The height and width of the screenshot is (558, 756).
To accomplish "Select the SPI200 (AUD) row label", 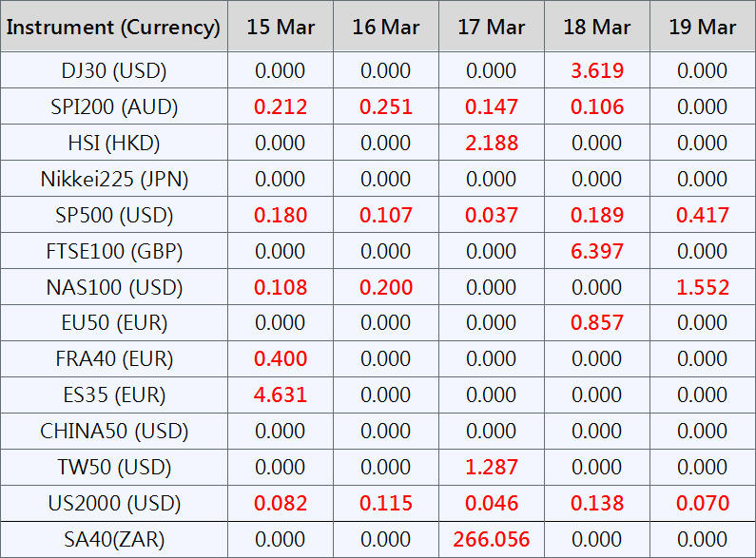I will 113,107.
